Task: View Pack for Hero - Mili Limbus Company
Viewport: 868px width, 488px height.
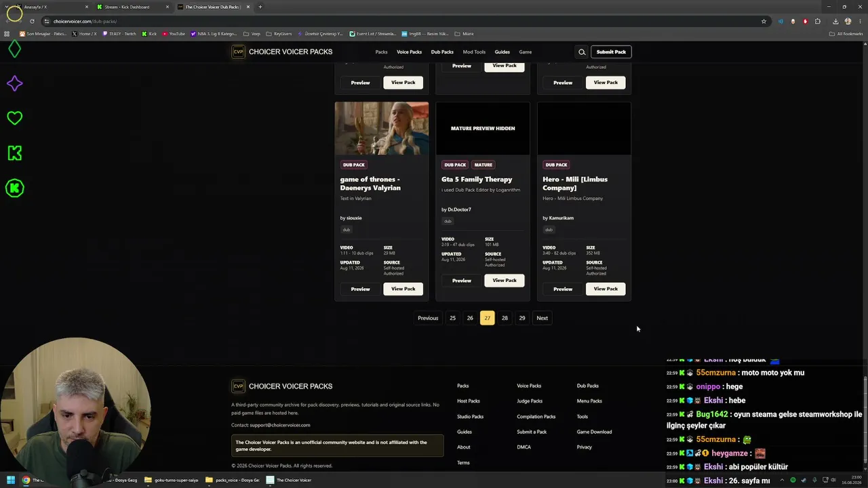Action: pyautogui.click(x=606, y=289)
